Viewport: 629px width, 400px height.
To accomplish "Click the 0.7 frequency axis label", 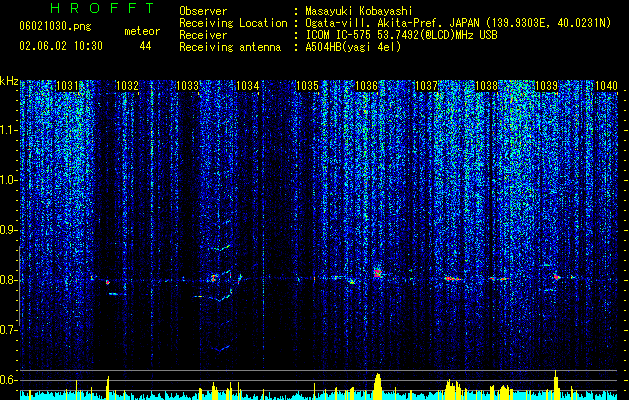I will click(x=9, y=330).
